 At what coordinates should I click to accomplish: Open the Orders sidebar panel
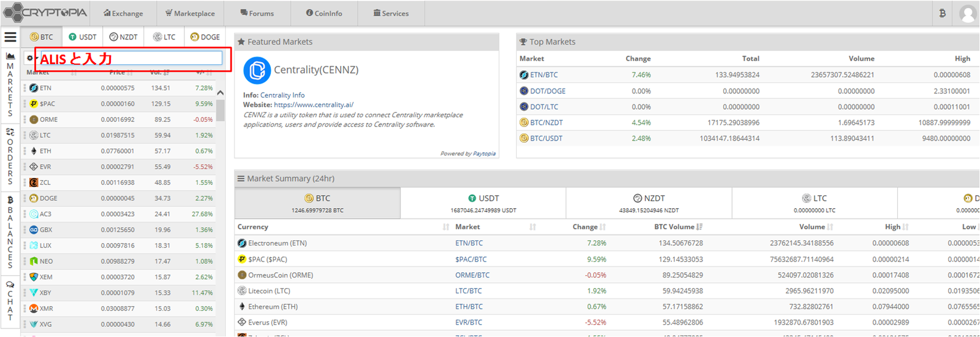pos(10,157)
